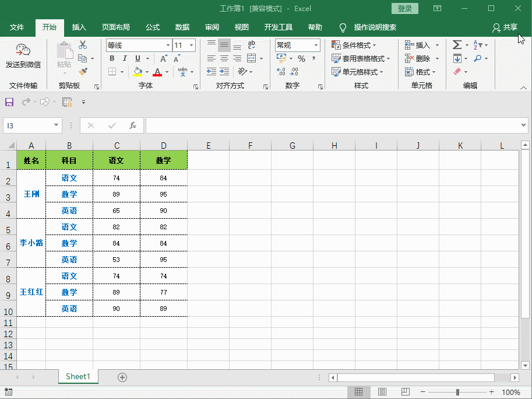This screenshot has height=399, width=532.
Task: Click the Copy icon in clipboard group
Action: (82, 58)
